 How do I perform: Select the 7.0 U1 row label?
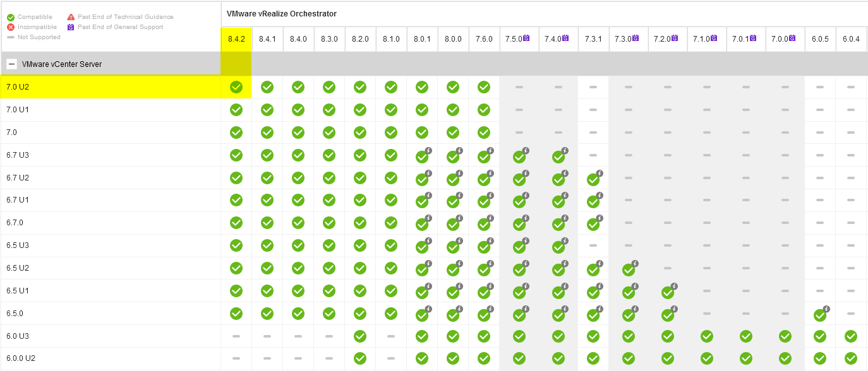18,110
